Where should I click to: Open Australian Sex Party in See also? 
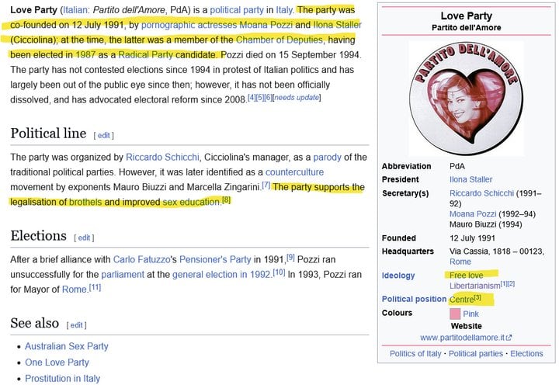point(67,346)
